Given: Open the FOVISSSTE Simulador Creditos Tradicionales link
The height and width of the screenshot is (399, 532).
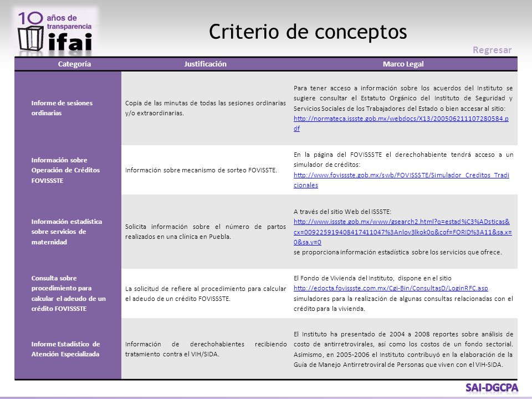Looking at the screenshot, I should tap(401, 180).
